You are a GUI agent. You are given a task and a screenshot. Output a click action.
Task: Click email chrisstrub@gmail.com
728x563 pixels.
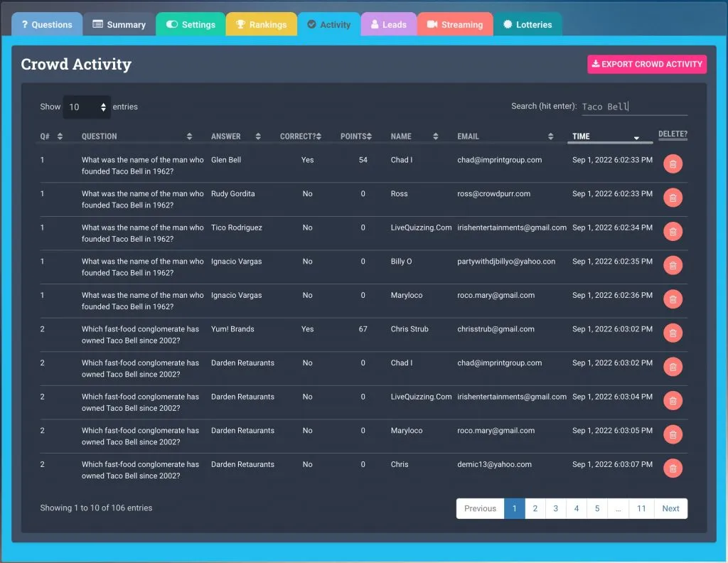click(496, 329)
